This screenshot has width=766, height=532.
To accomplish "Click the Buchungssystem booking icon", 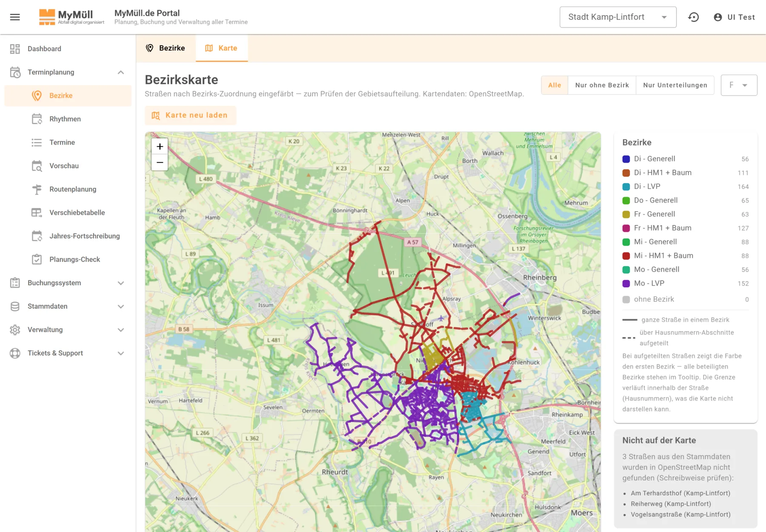I will tap(15, 283).
